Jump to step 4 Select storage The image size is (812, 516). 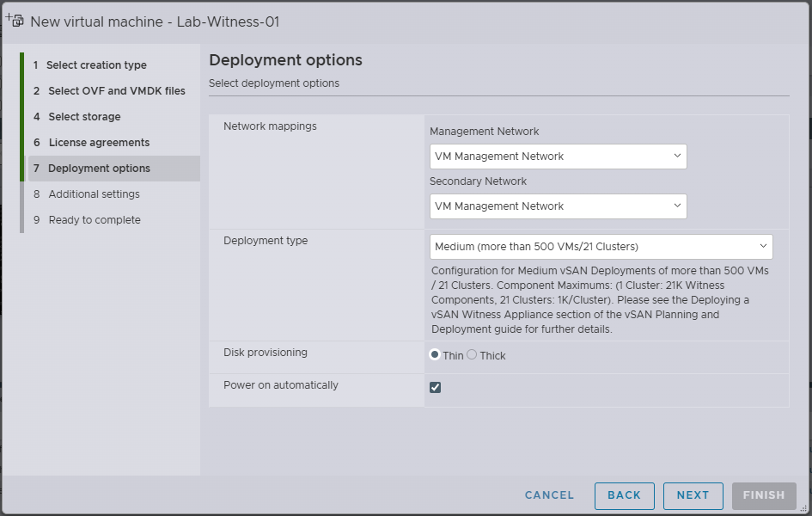point(84,117)
